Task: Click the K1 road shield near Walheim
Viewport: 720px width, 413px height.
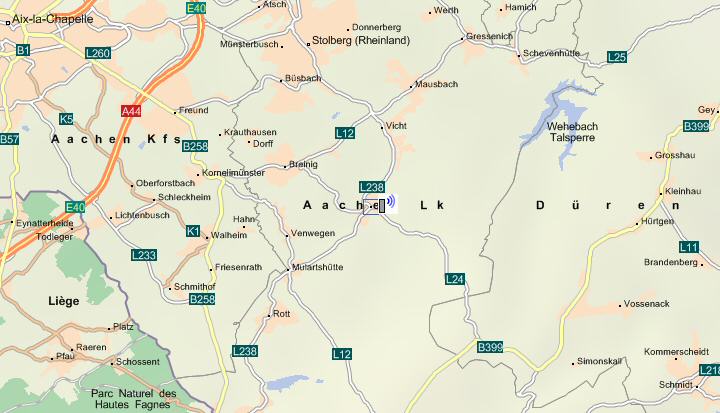Action: pyautogui.click(x=193, y=231)
